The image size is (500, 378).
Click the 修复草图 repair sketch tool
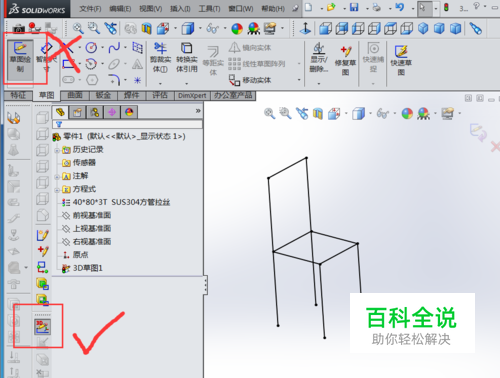(345, 60)
